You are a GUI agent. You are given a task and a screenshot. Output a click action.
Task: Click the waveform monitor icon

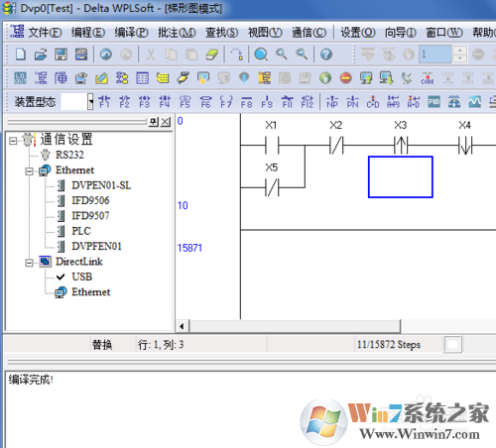474,102
